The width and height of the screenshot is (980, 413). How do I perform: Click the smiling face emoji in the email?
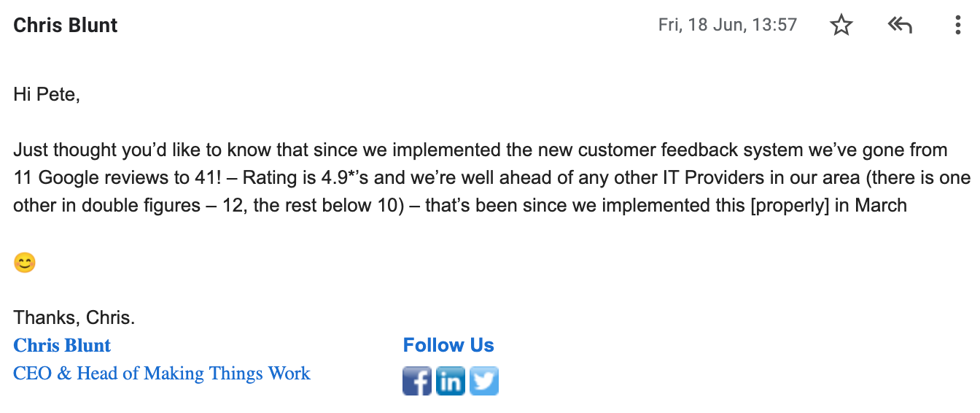pos(25,263)
